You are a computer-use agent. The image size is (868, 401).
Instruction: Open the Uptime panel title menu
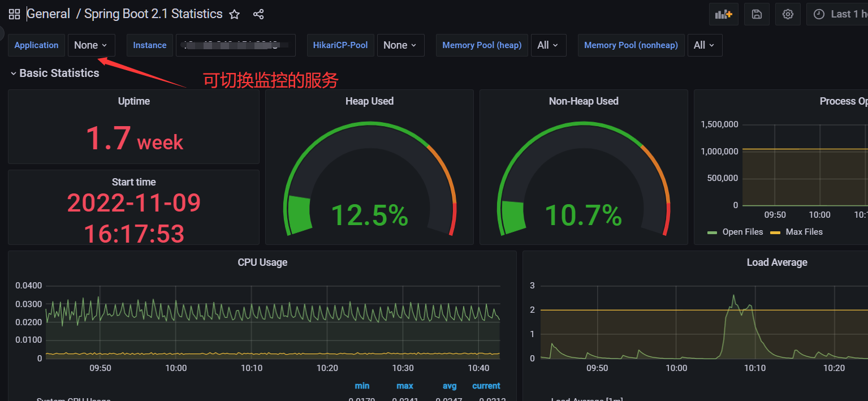pyautogui.click(x=134, y=101)
